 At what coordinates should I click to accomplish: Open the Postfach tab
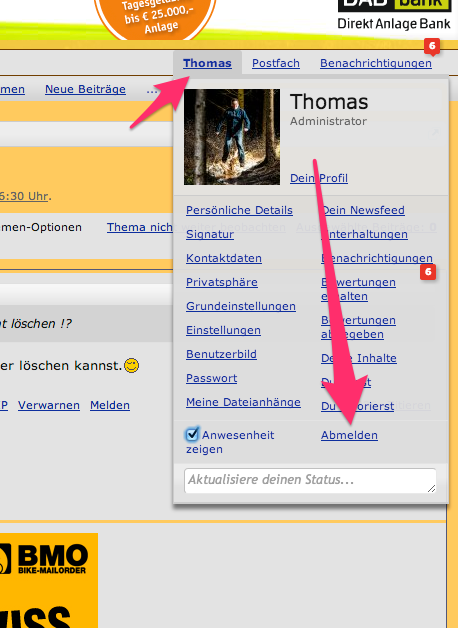click(x=276, y=63)
